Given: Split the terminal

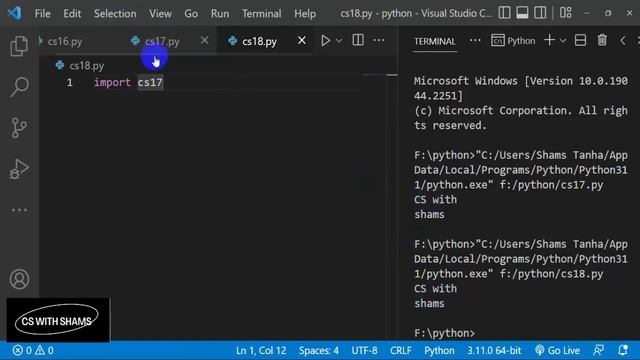Looking at the screenshot, I should click(580, 40).
